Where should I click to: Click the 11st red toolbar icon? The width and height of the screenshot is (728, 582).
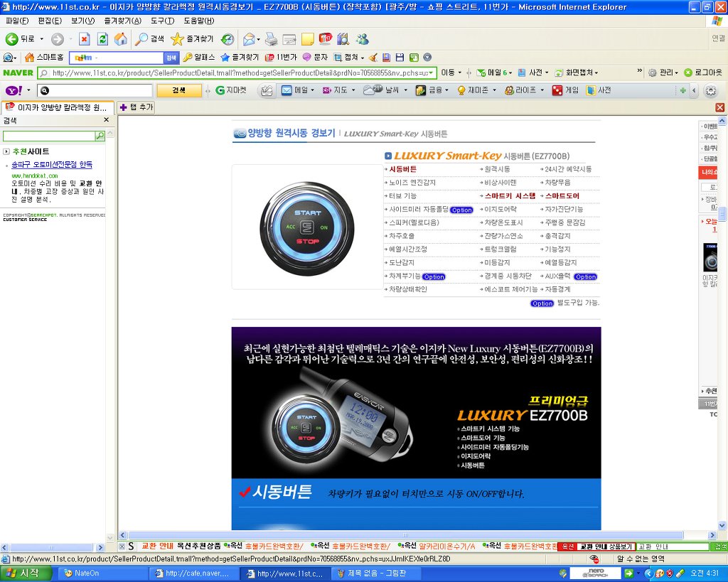[x=326, y=39]
